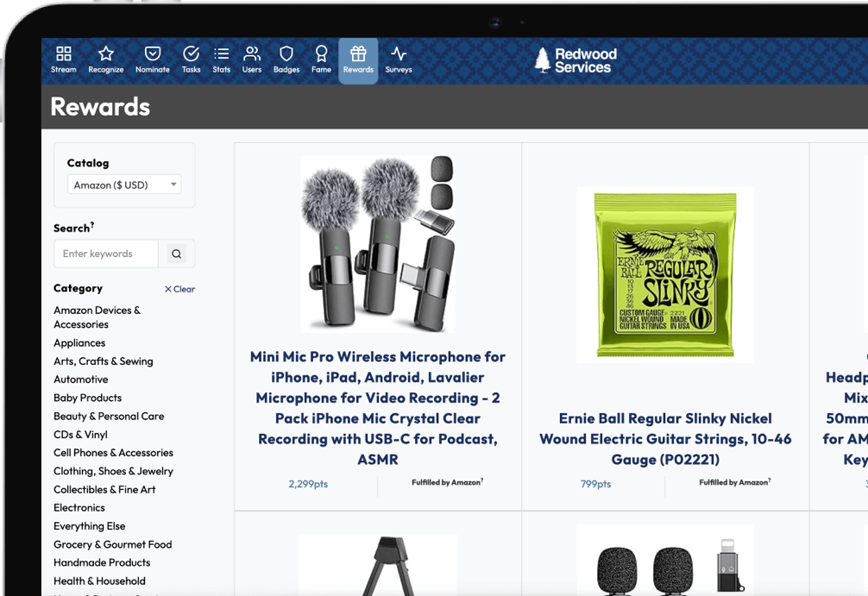Expand the Amazon ($ USD) catalog dropdown
This screenshot has height=596, width=868.
tap(124, 185)
